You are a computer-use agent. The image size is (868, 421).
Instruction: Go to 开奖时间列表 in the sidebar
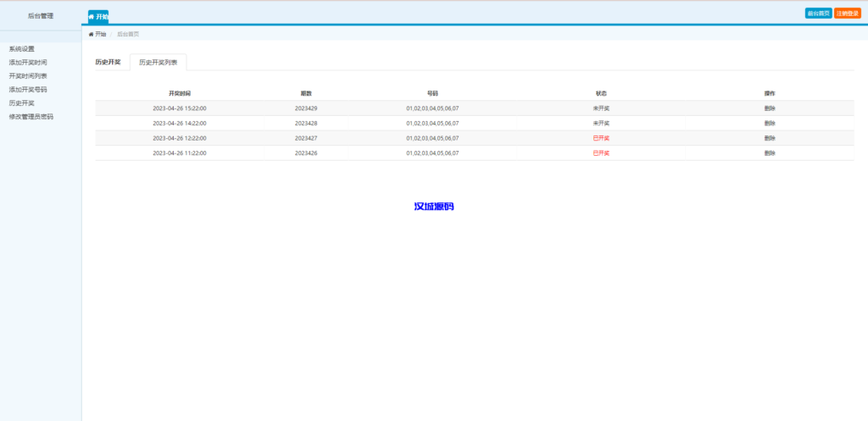pyautogui.click(x=28, y=76)
